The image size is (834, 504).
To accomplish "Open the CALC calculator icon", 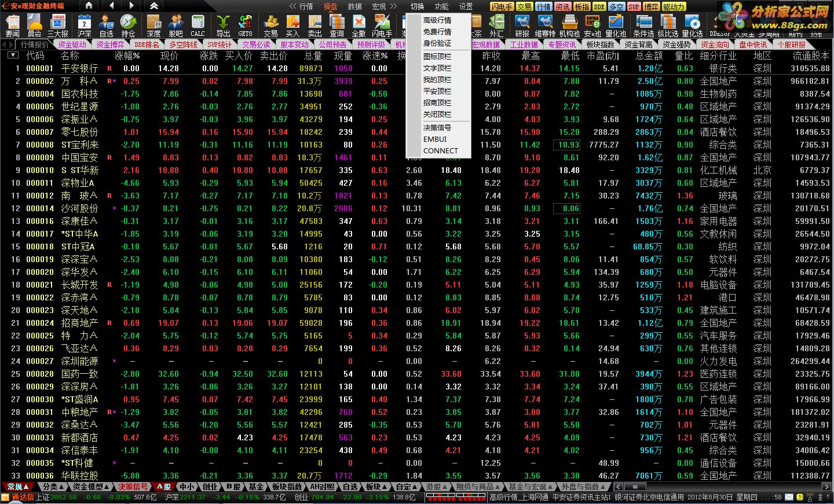I will (x=197, y=26).
